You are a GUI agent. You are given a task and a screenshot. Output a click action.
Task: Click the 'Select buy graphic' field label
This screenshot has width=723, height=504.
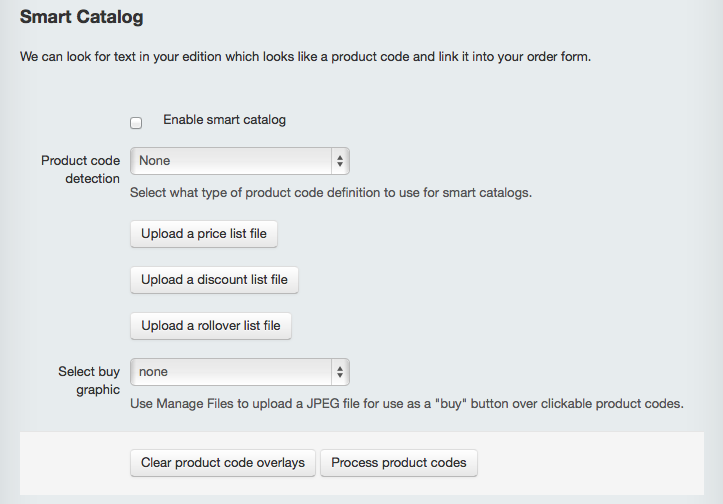pyautogui.click(x=89, y=380)
